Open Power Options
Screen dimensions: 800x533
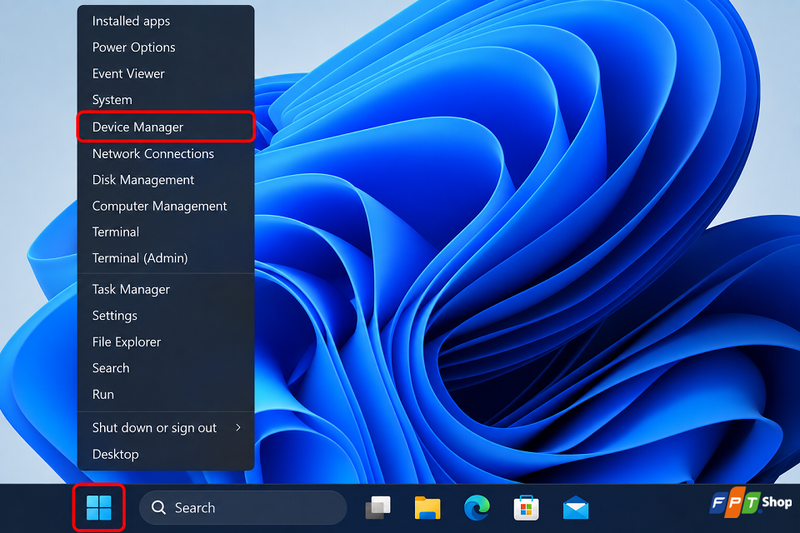(x=166, y=47)
